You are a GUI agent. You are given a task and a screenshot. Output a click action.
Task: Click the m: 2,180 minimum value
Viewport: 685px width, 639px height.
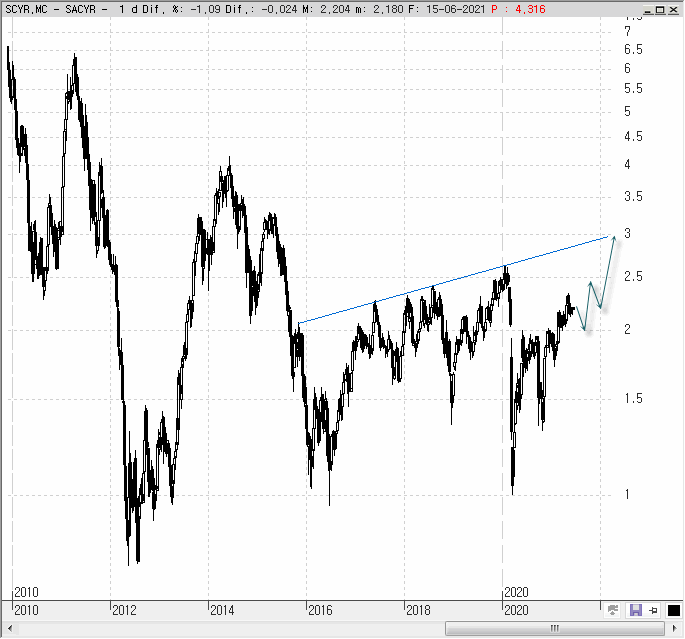(379, 9)
